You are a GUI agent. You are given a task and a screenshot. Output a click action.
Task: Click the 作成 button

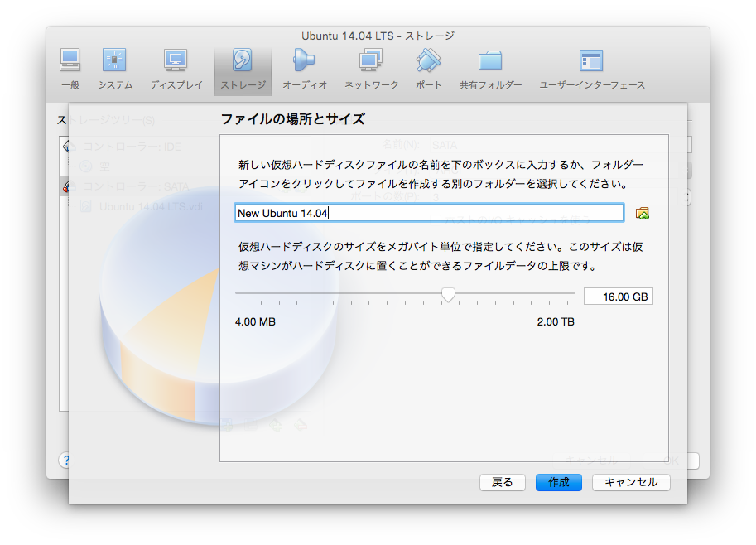point(558,482)
